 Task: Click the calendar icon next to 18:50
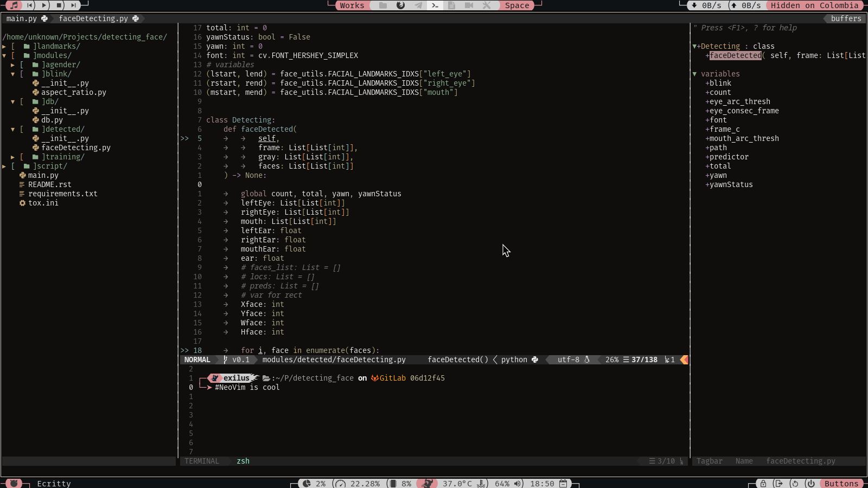click(x=563, y=484)
